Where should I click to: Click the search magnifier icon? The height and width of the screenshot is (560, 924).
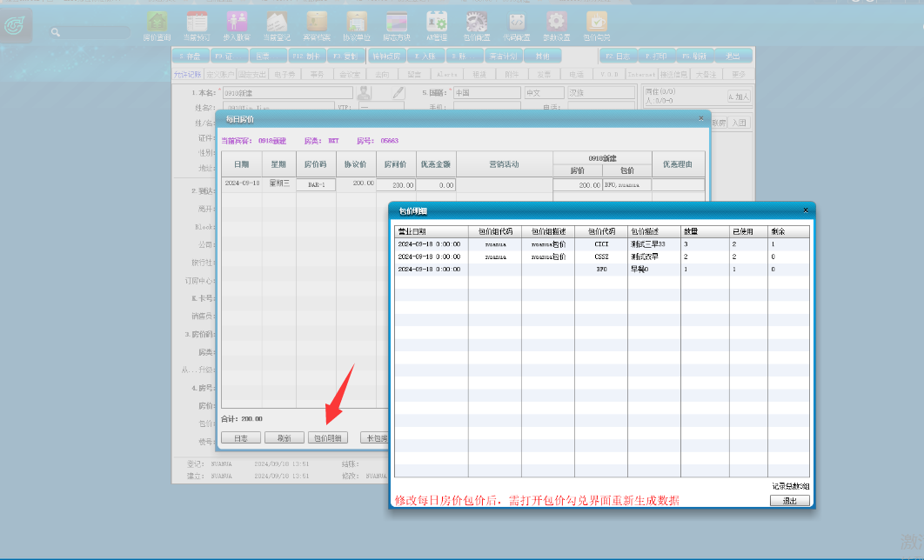[x=56, y=32]
